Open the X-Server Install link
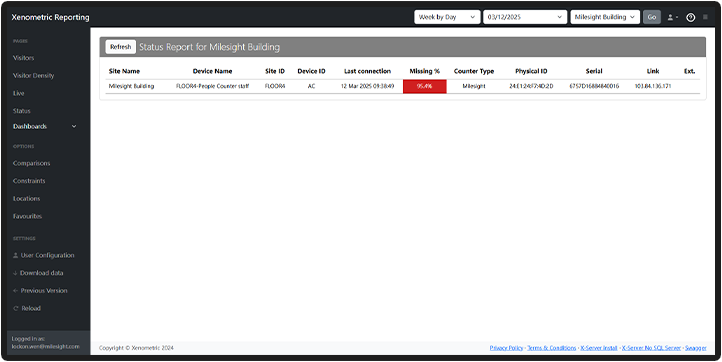Viewport: 722px width, 362px height. (599, 348)
